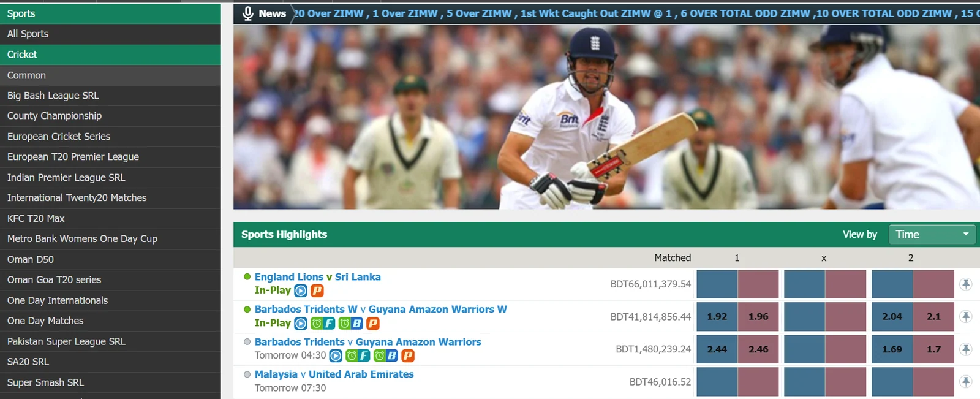
Task: Select All Sports in the sidebar
Action: [110, 34]
